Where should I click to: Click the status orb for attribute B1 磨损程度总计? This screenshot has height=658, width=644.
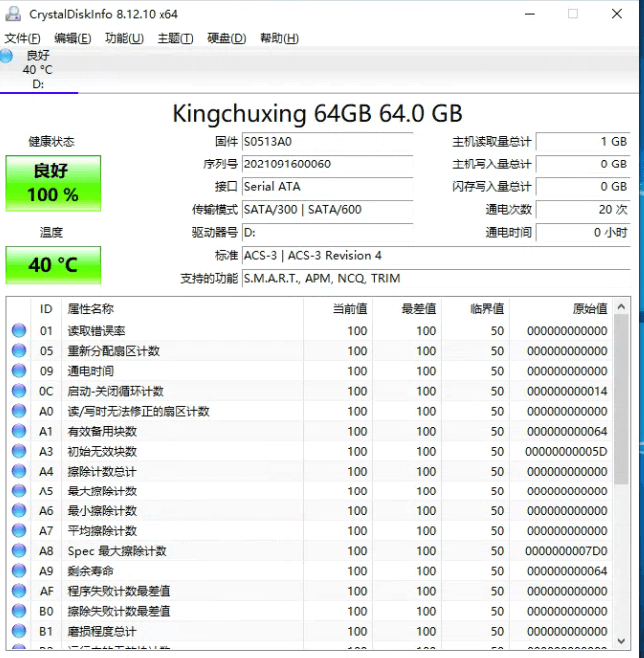click(19, 631)
